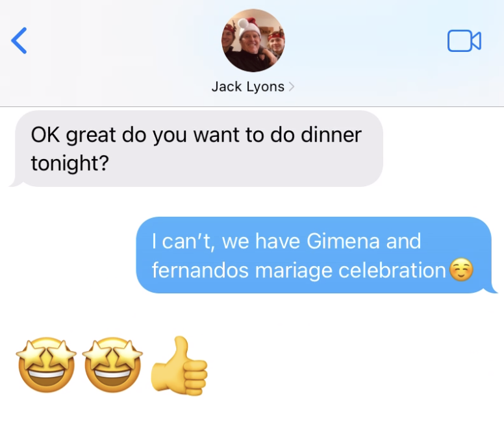
Task: Click the first star-struck emoji
Action: click(46, 365)
